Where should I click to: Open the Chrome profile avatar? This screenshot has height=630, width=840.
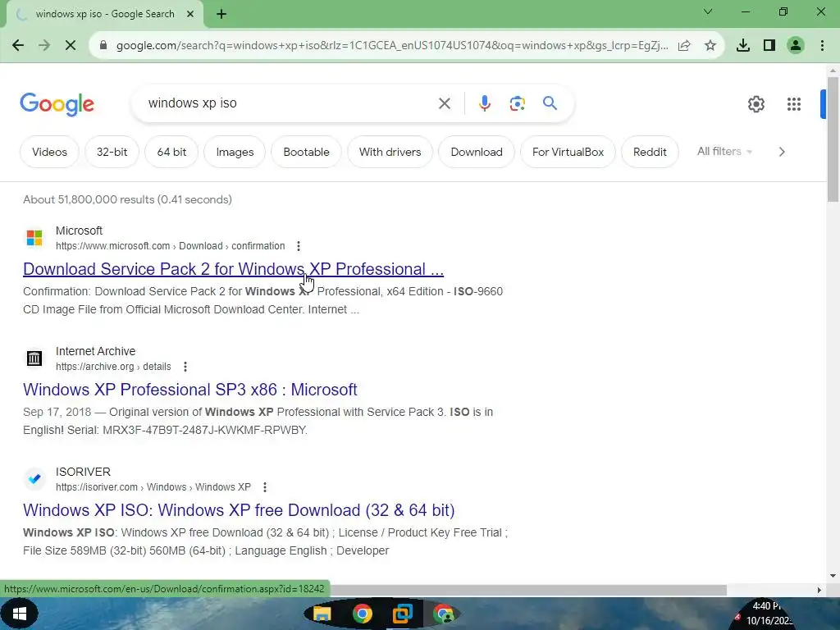tap(796, 46)
